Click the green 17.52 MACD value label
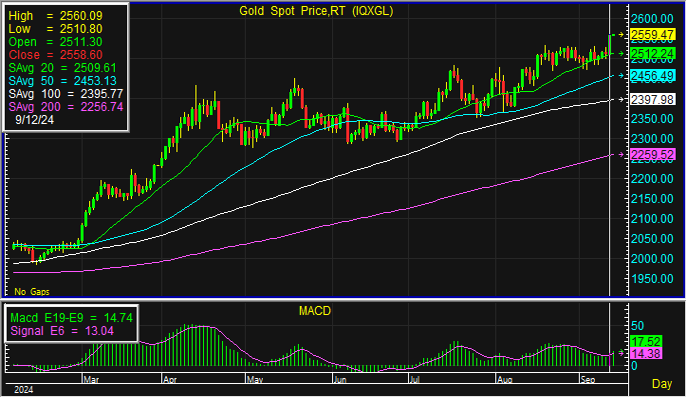687x398 pixels. [646, 341]
